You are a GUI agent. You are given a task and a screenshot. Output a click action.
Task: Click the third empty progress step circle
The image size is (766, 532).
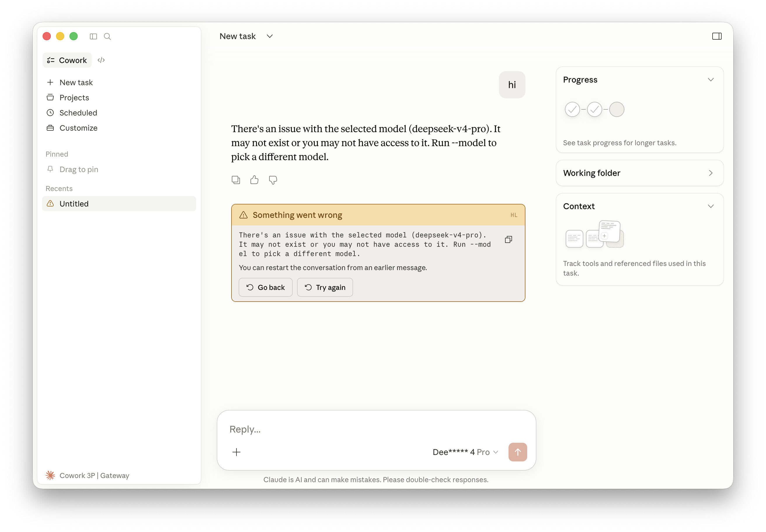617,109
